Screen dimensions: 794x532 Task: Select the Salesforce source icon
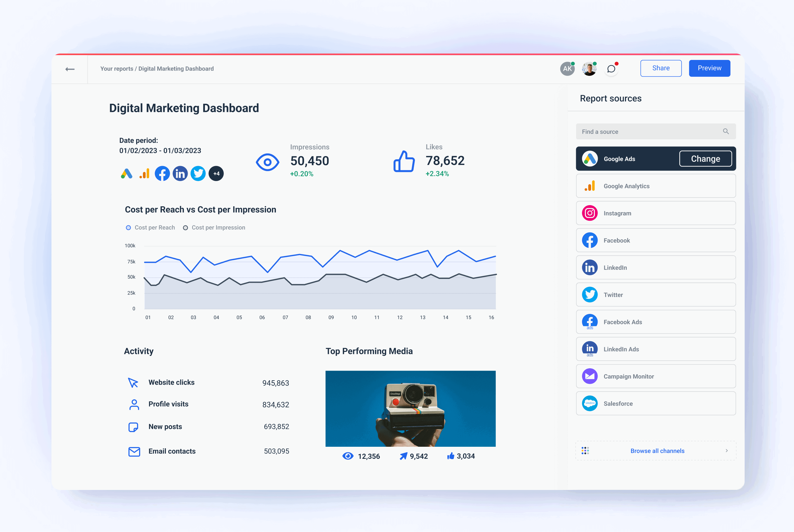(590, 404)
